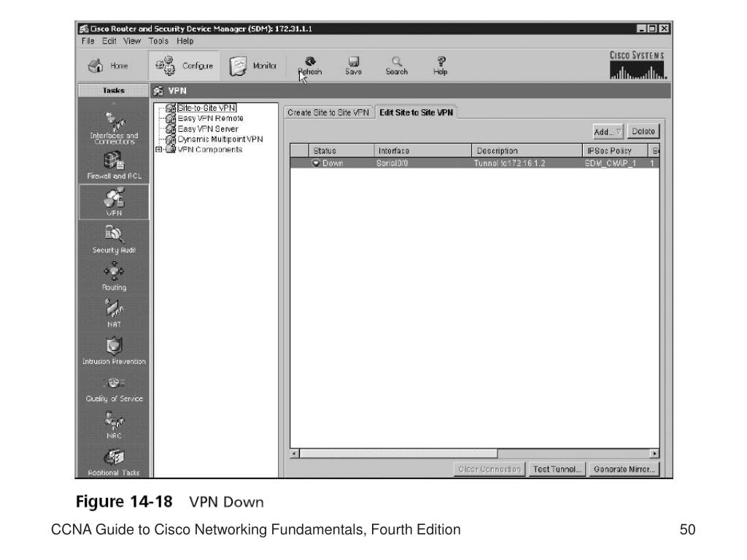Open the Firewall and ACL task
Viewport: 747px width, 560px height.
115,166
